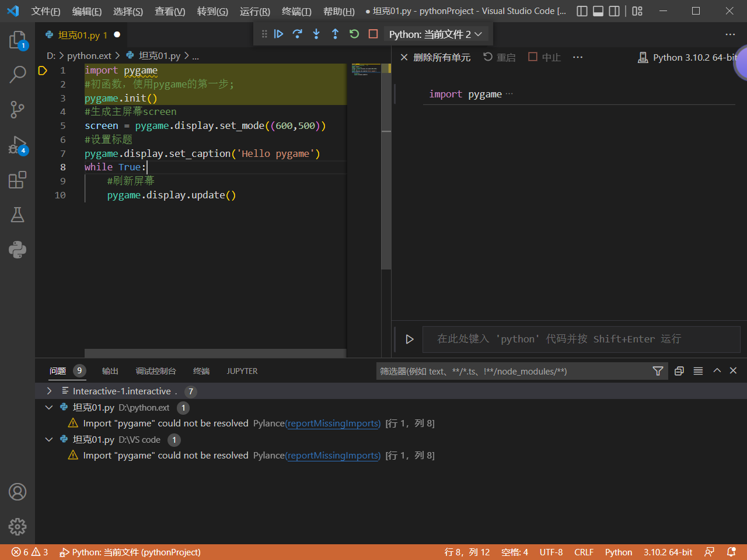Open the Accounts menu icon
747x560 pixels.
(18, 492)
